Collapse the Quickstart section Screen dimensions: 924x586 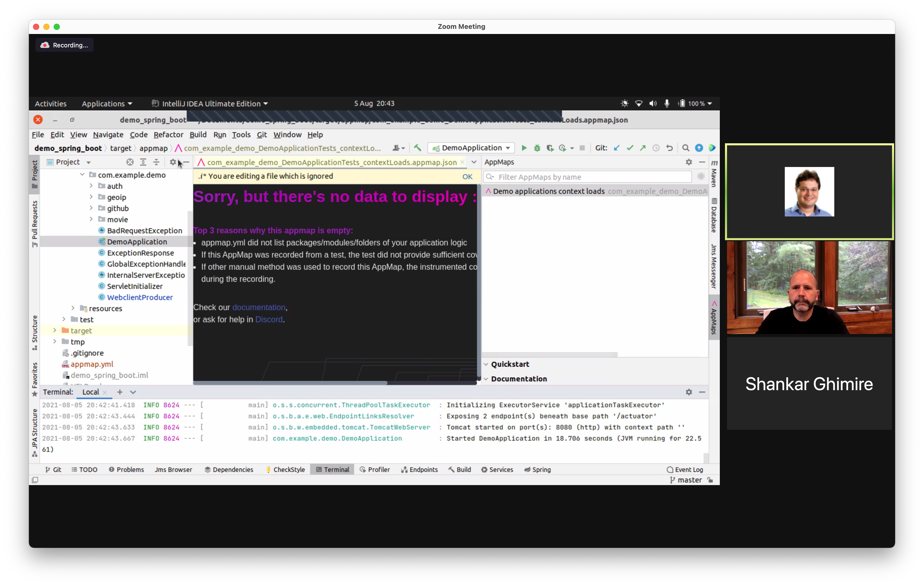[486, 364]
